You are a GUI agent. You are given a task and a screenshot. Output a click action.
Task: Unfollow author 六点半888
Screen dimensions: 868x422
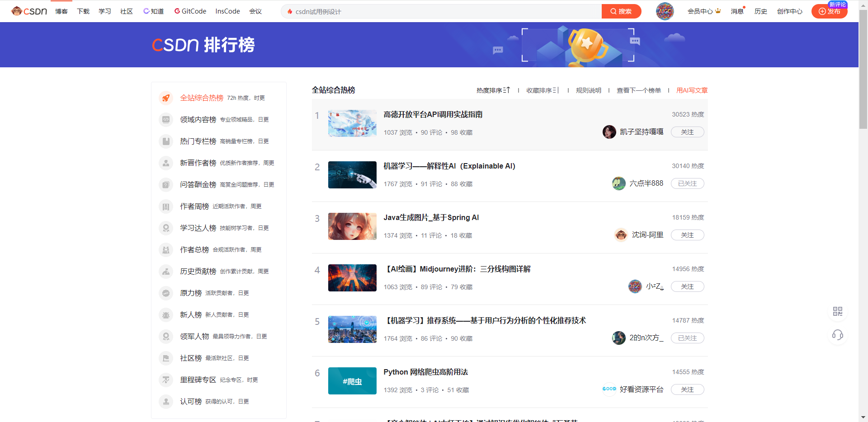(x=687, y=183)
